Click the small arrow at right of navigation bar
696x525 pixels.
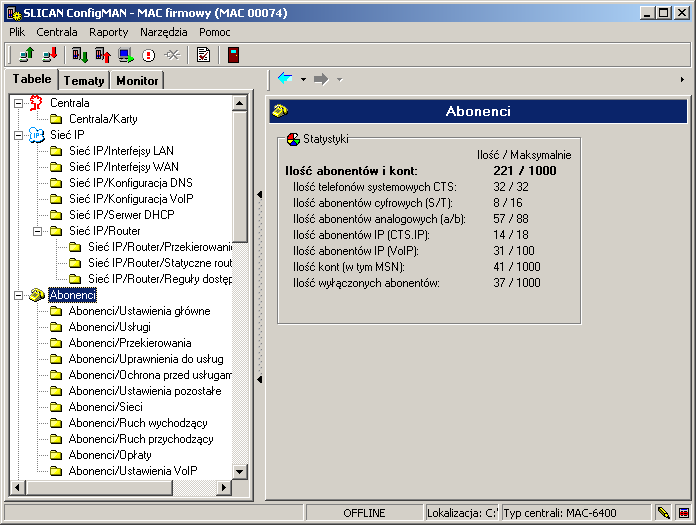(x=682, y=79)
